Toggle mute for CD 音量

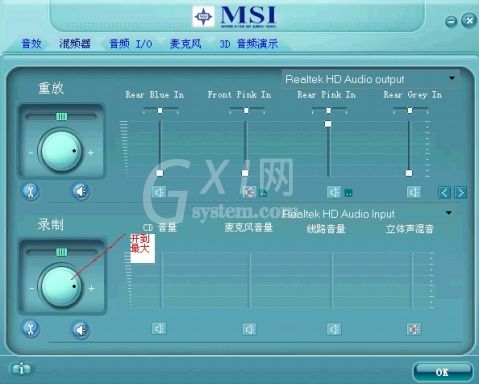click(159, 329)
